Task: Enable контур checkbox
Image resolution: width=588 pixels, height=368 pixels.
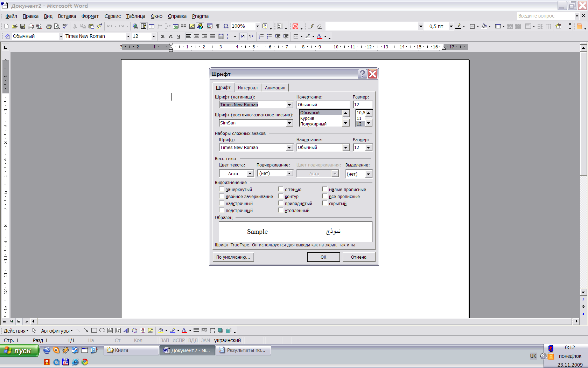Action: pyautogui.click(x=280, y=196)
